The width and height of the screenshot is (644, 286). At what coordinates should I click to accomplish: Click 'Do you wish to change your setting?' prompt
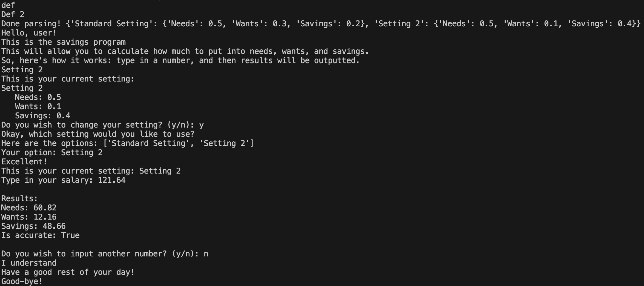(98, 125)
